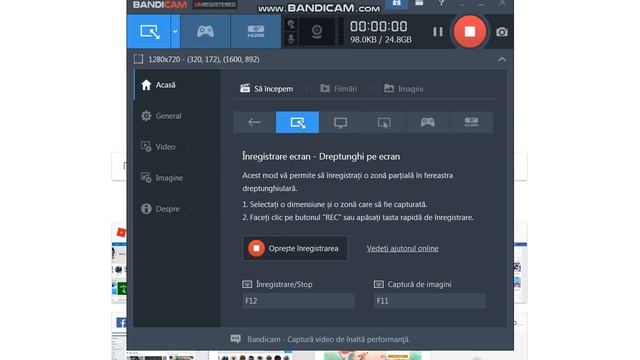Pause the recording
This screenshot has width=640, height=360.
click(x=438, y=31)
